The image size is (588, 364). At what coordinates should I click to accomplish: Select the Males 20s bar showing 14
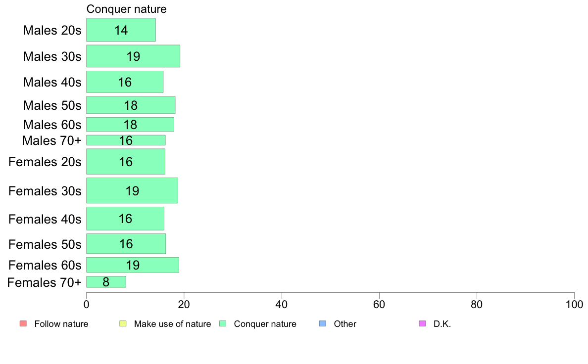pos(121,30)
